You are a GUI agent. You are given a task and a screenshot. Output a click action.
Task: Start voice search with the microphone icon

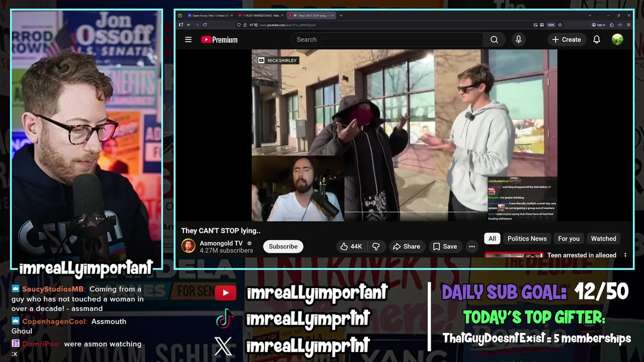pyautogui.click(x=519, y=39)
